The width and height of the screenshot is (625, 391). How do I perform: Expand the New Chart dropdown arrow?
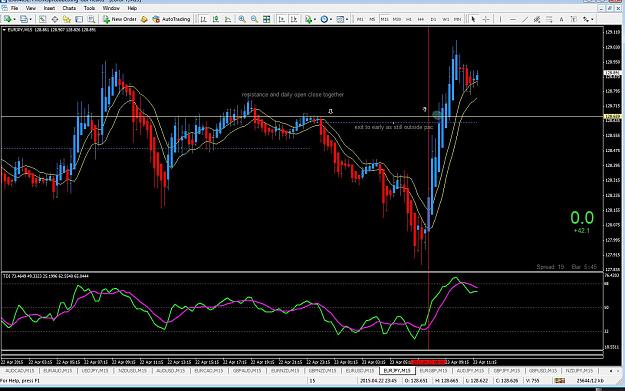[14, 19]
